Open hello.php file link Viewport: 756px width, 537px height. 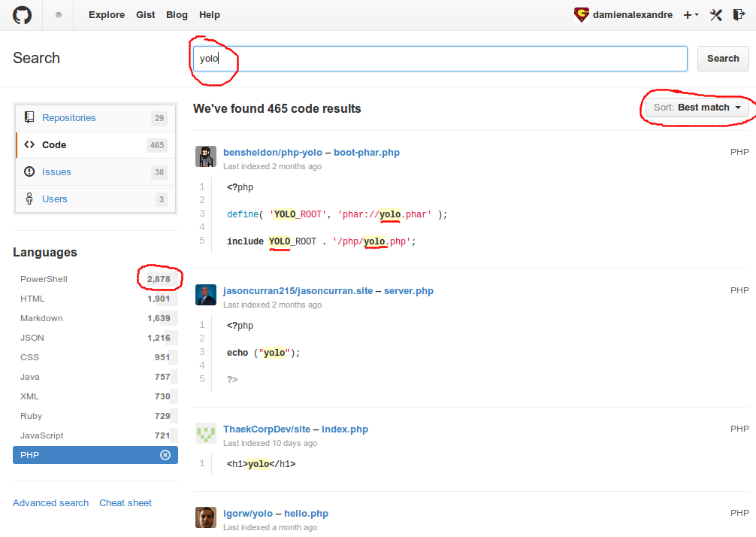[306, 514]
